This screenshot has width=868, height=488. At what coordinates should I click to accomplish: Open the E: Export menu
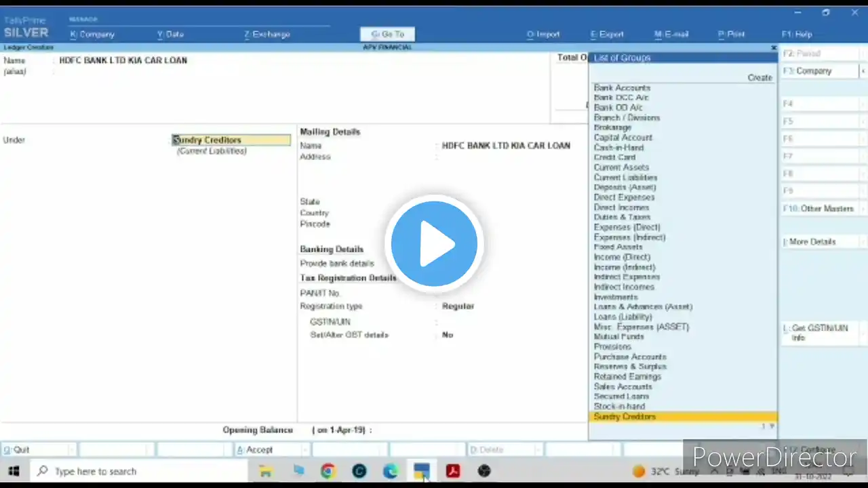point(607,34)
